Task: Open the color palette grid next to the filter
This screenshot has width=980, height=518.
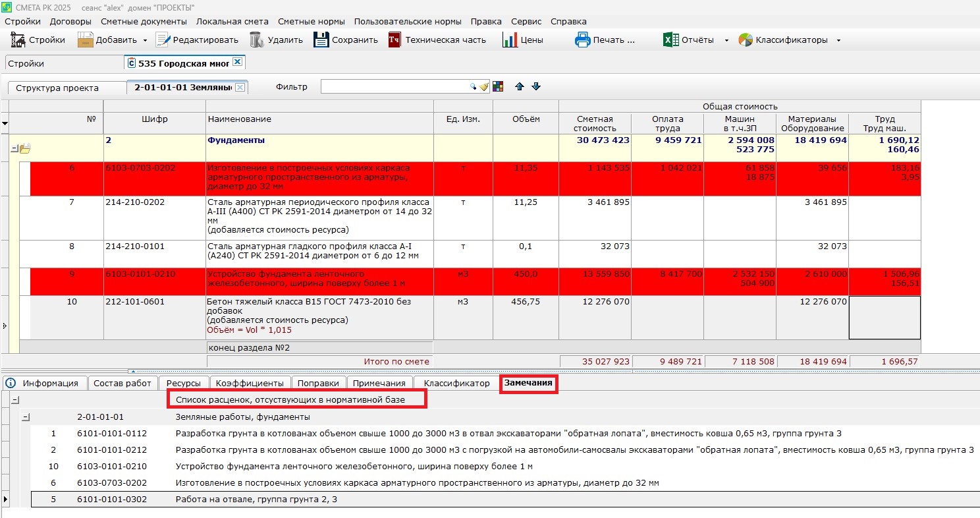Action: coord(497,87)
